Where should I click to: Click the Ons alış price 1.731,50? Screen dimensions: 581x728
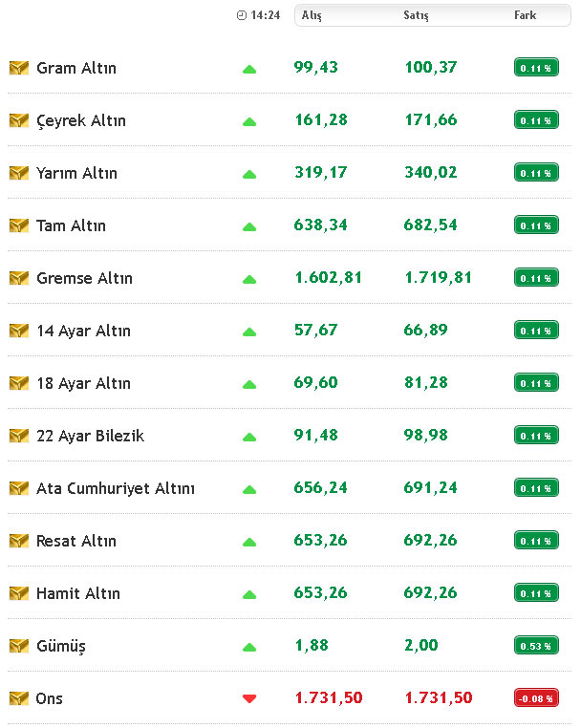[x=329, y=697]
